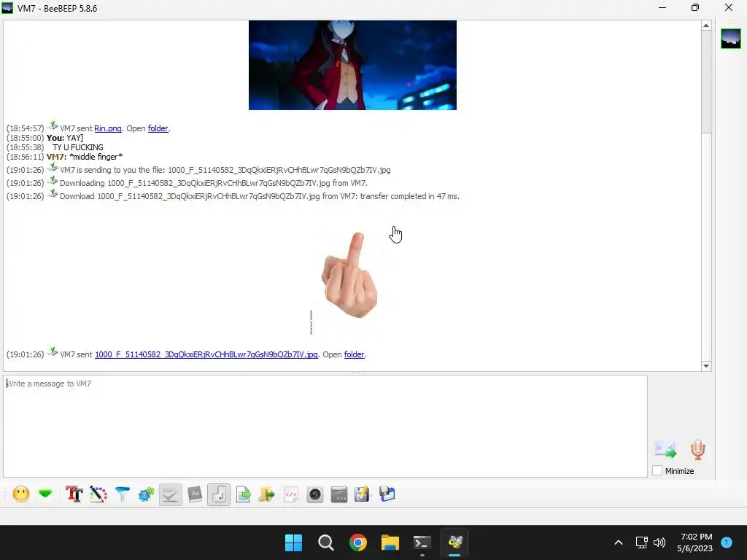
Task: Click the message input field for VM7
Action: pos(325,426)
